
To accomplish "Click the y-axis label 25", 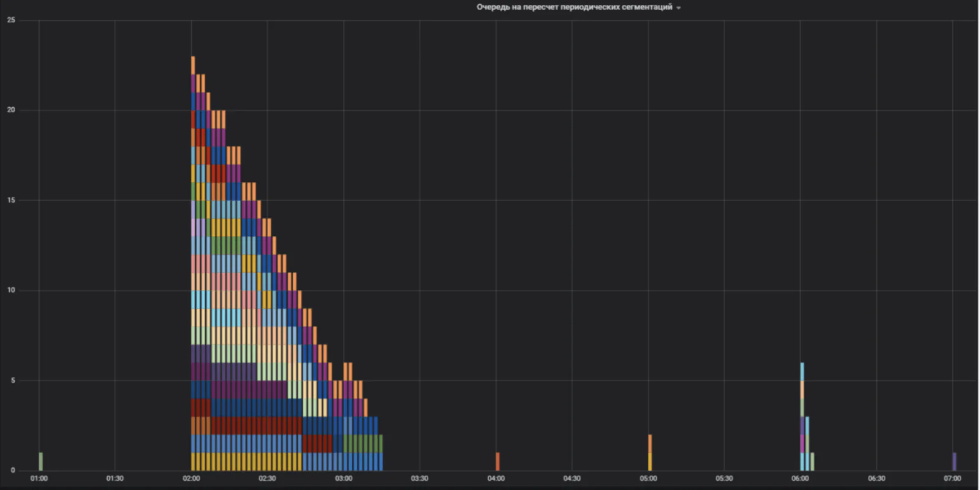I will tap(11, 20).
